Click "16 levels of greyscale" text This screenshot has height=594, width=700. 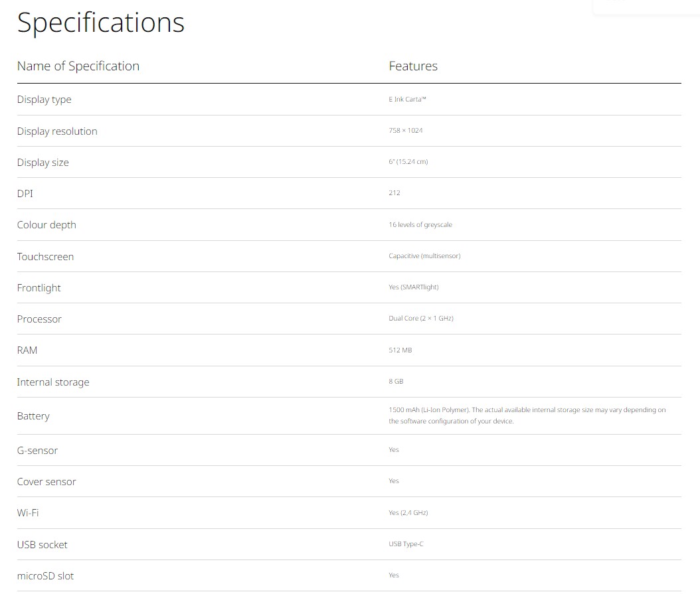[420, 224]
